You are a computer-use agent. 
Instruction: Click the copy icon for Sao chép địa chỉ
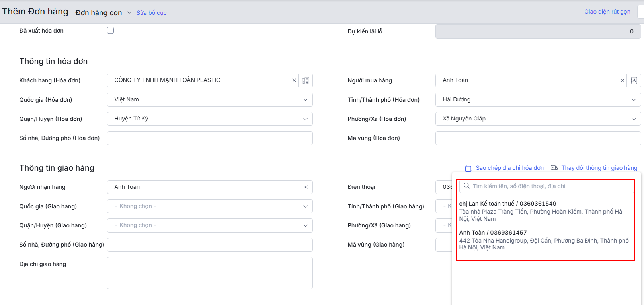(469, 168)
